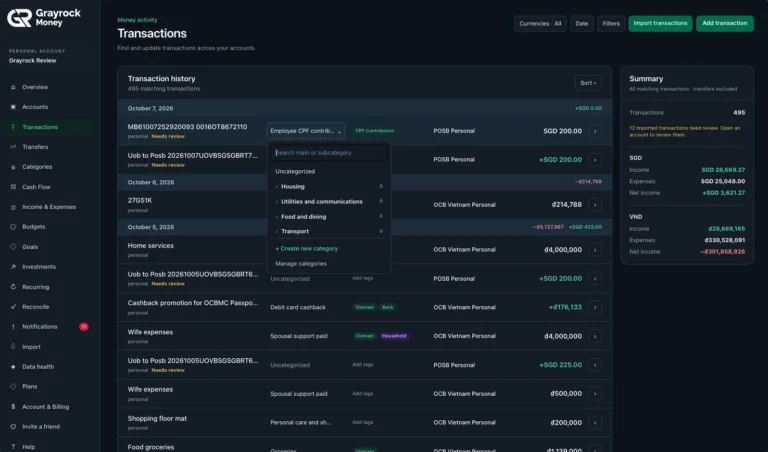The image size is (768, 452).
Task: Click the MB61007252920093 transaction name
Action: coord(187,127)
